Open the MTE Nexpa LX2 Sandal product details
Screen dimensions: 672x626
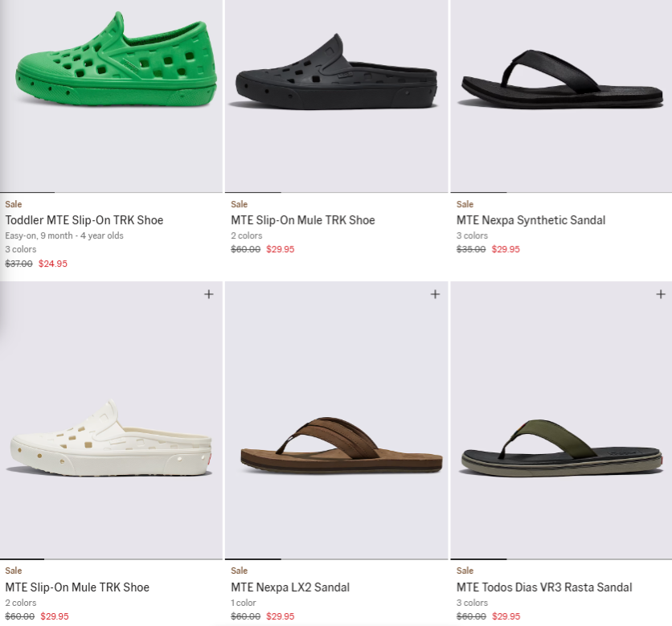coord(289,587)
